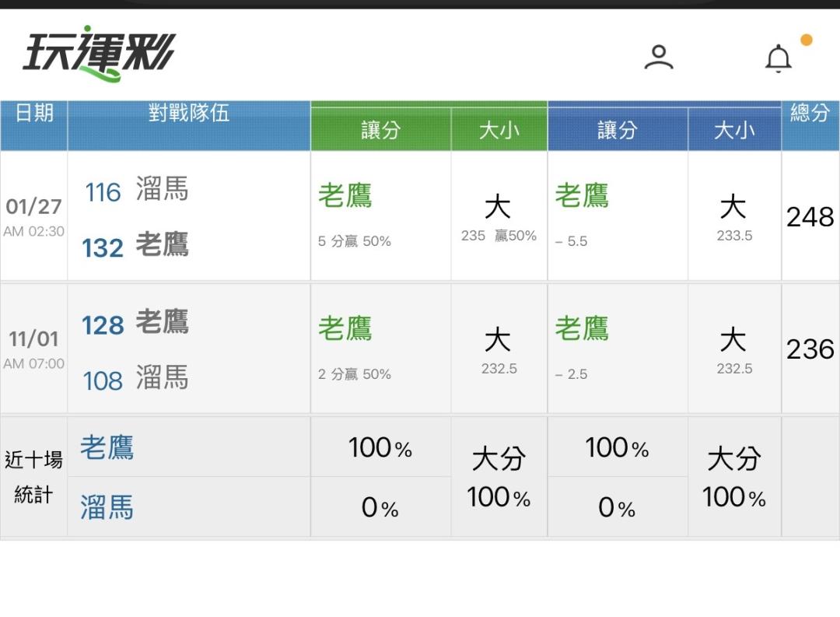Image resolution: width=840 pixels, height=617 pixels.
Task: Select the 01/27 AM 02:30 date cell
Action: (x=34, y=216)
